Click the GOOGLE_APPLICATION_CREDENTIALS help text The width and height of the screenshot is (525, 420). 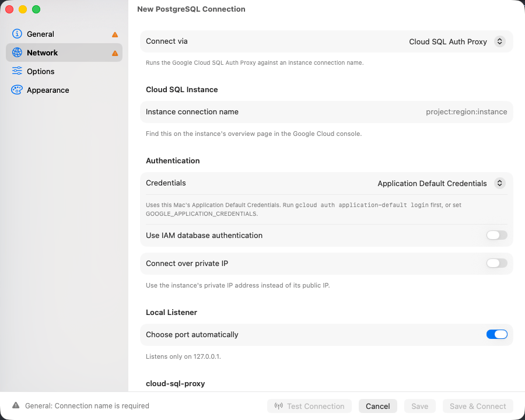pos(304,209)
